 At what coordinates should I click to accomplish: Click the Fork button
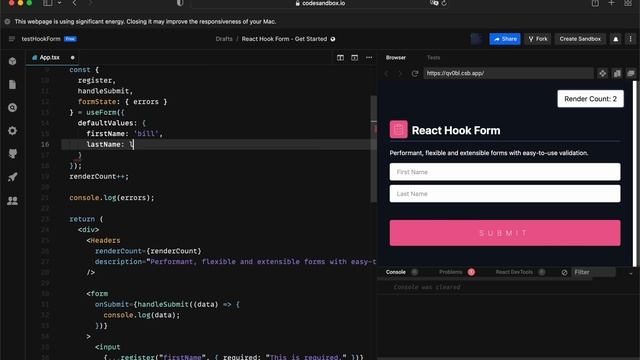coord(538,39)
